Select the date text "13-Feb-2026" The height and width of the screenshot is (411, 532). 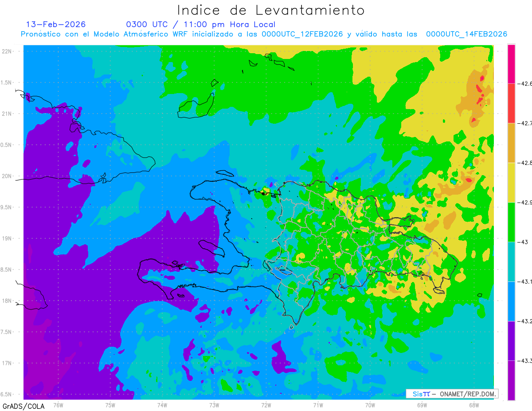click(56, 24)
